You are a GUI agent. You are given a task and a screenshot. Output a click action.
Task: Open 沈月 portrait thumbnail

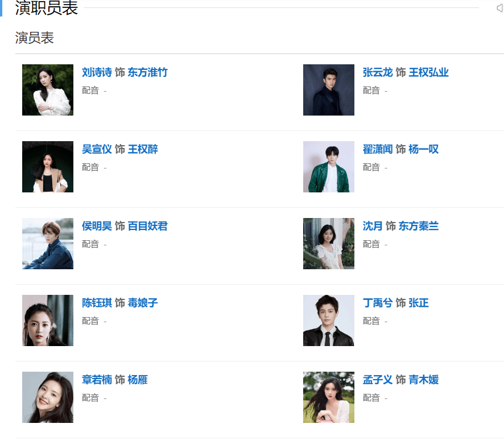click(328, 244)
